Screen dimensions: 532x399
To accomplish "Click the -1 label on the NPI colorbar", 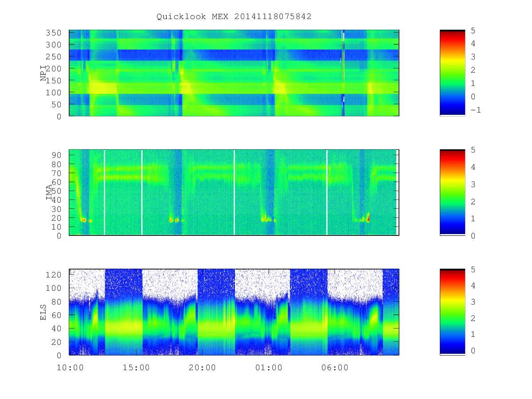I will point(475,110).
